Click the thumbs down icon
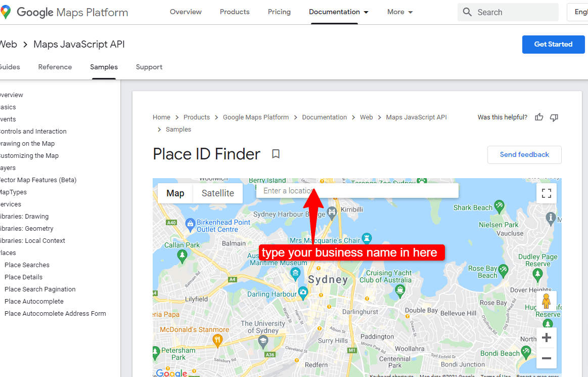Viewport: 588px width, 377px height. [x=554, y=117]
